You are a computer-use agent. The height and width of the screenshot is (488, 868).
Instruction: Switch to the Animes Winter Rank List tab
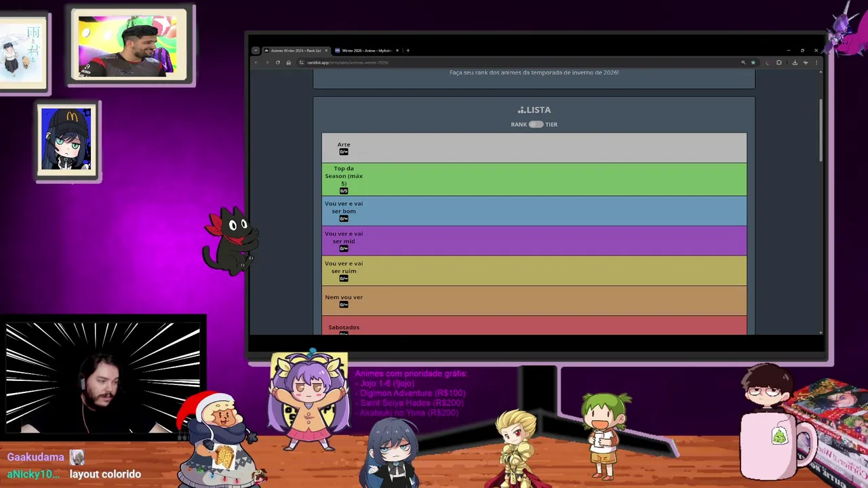(x=296, y=50)
